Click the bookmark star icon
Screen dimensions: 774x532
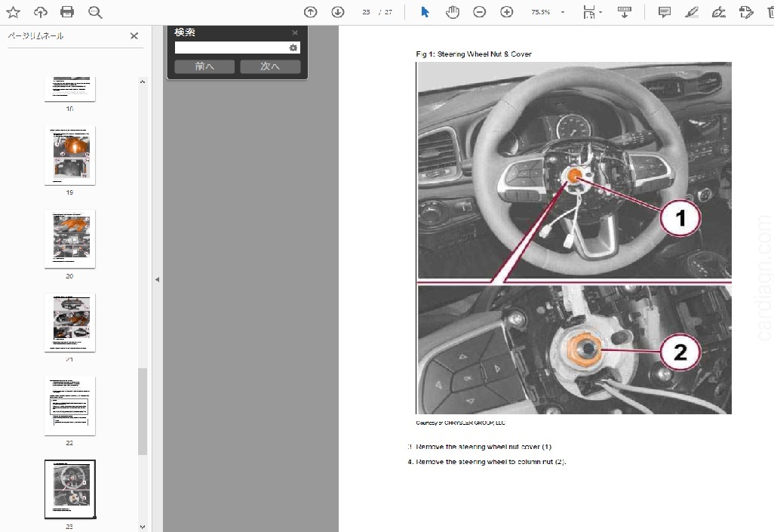(x=14, y=12)
